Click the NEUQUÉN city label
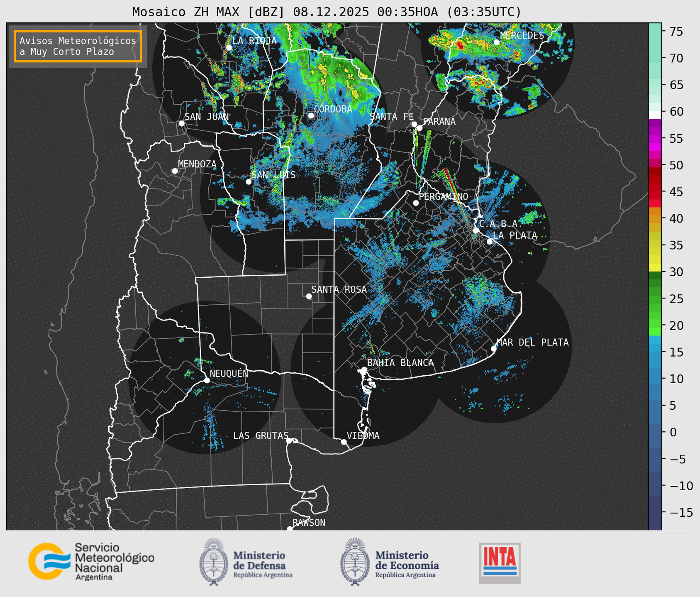The width and height of the screenshot is (700, 597). tap(229, 373)
